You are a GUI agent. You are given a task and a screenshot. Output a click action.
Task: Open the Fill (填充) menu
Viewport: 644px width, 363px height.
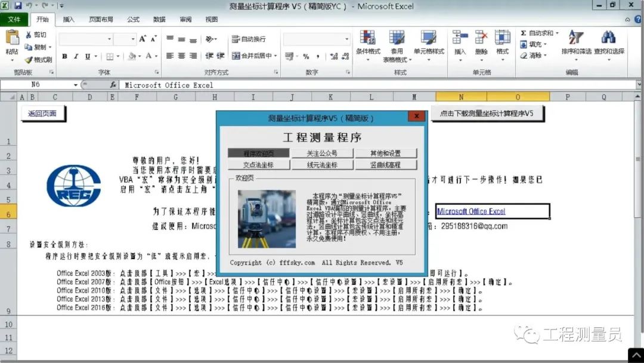coord(533,44)
